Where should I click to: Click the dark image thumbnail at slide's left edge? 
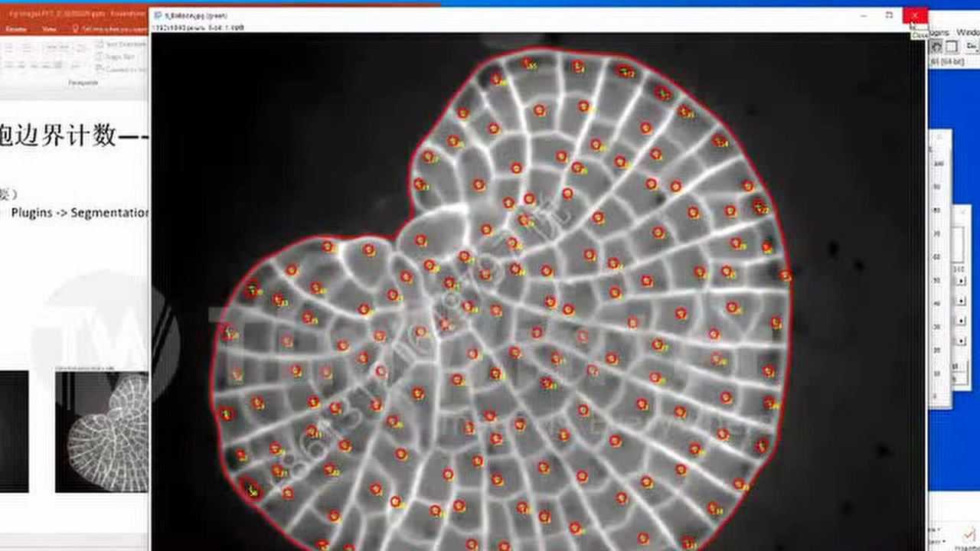tap(14, 432)
